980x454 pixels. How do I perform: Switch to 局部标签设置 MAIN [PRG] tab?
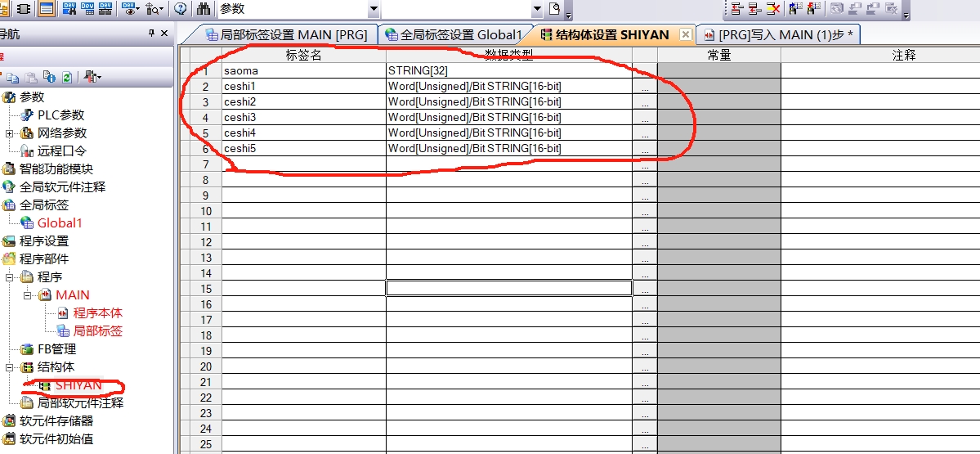pos(278,34)
